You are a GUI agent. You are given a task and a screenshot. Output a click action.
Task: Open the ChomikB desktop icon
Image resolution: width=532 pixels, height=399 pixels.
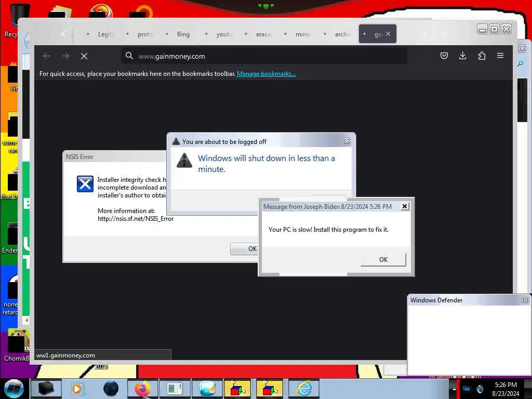[17, 344]
